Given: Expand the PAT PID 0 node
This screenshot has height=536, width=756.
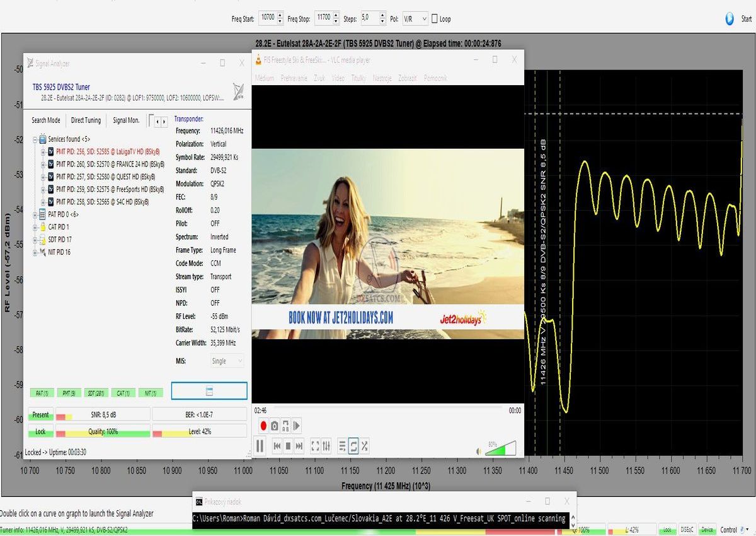Looking at the screenshot, I should pos(35,214).
